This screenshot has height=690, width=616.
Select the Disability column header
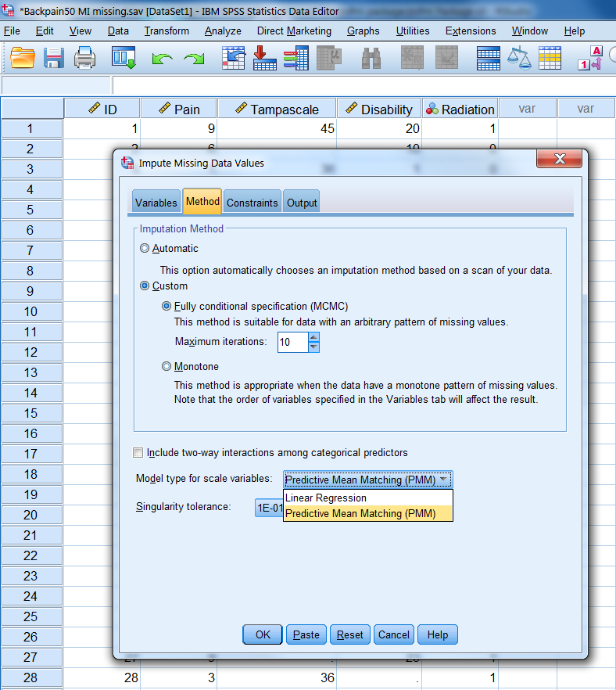(379, 109)
